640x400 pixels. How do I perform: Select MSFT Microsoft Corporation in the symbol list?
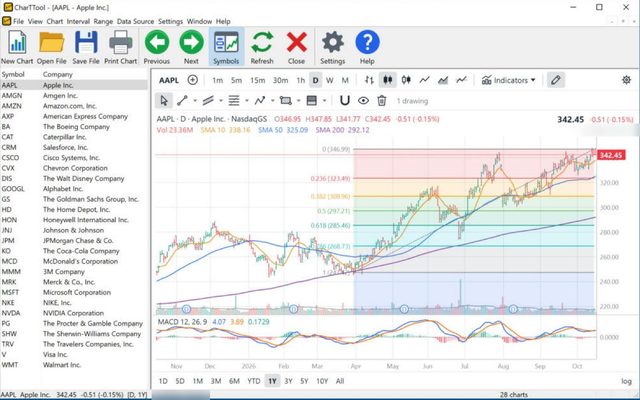pos(74,292)
